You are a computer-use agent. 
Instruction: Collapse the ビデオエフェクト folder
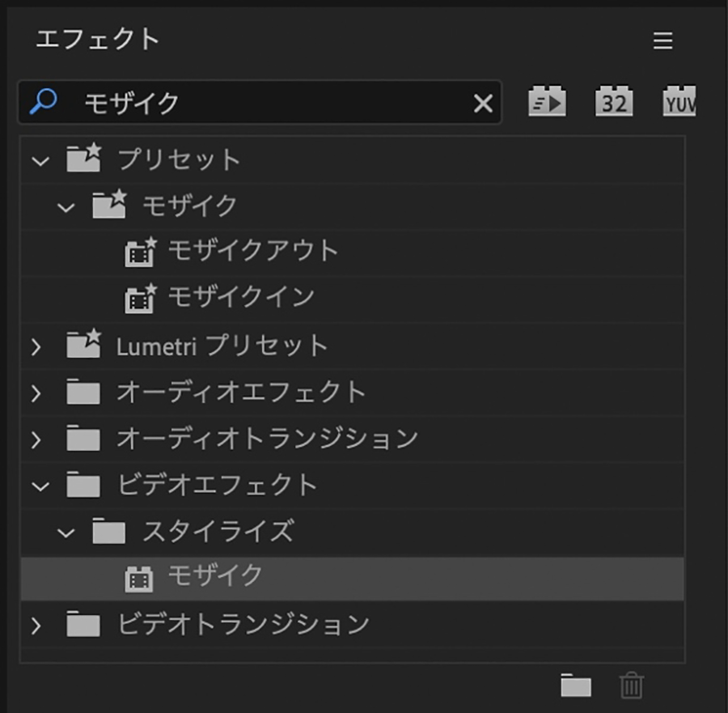click(x=40, y=486)
